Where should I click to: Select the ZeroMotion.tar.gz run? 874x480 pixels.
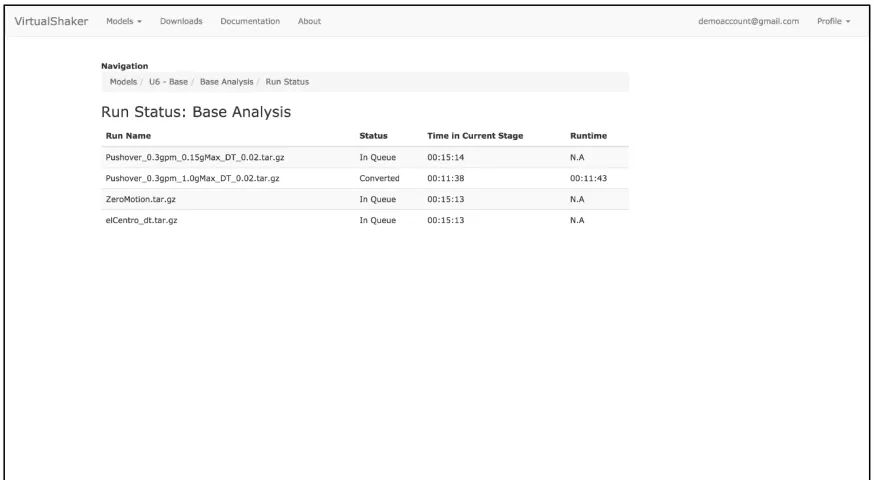pyautogui.click(x=140, y=199)
